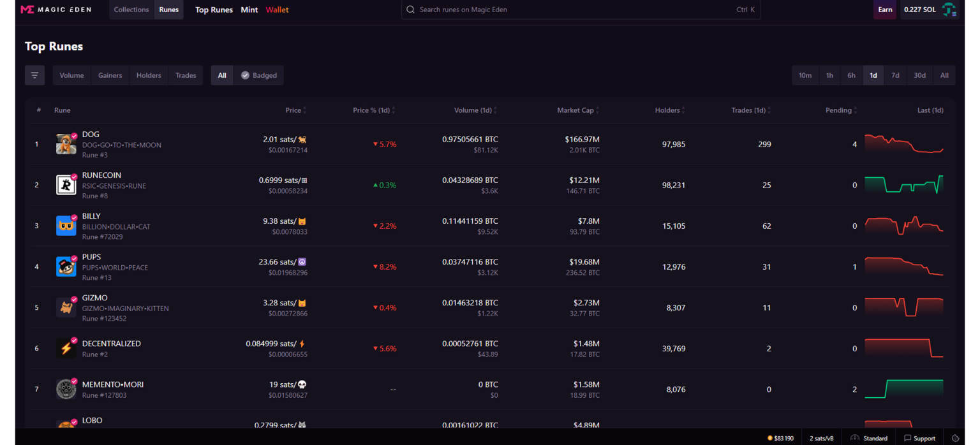Set timeframe to 1h
This screenshot has width=980, height=445.
[x=829, y=75]
